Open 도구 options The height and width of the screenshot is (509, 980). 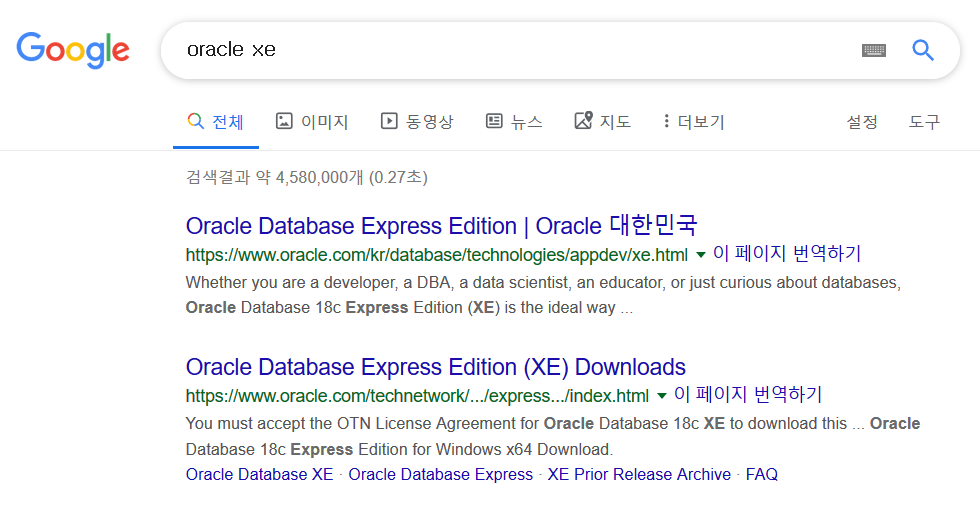[x=924, y=121]
